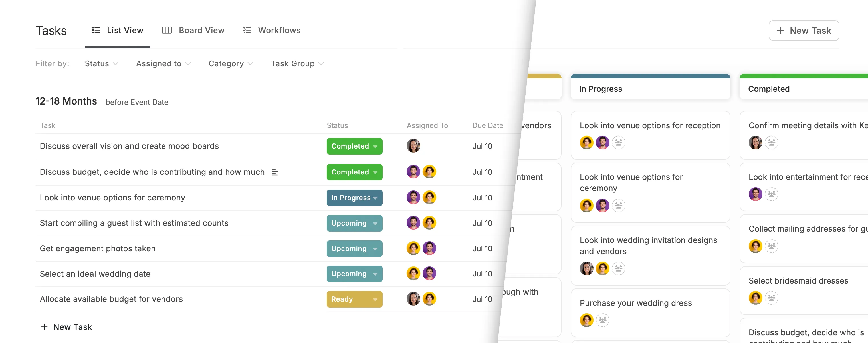The width and height of the screenshot is (868, 343).
Task: Open the Status filter dropdown
Action: click(101, 63)
